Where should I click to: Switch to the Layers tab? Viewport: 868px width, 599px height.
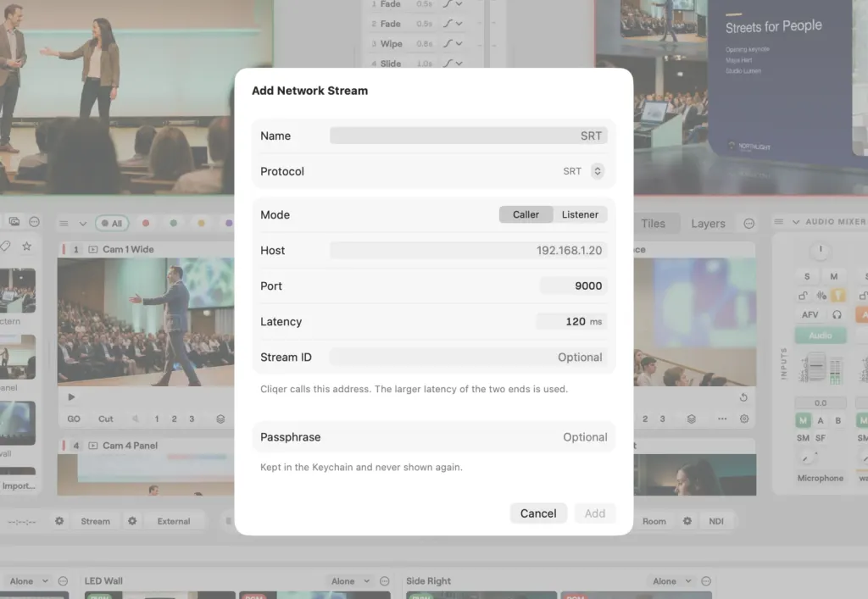click(708, 224)
